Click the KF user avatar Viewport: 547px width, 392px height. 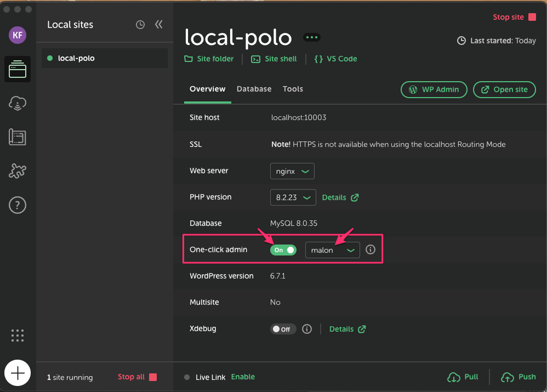pyautogui.click(x=18, y=35)
